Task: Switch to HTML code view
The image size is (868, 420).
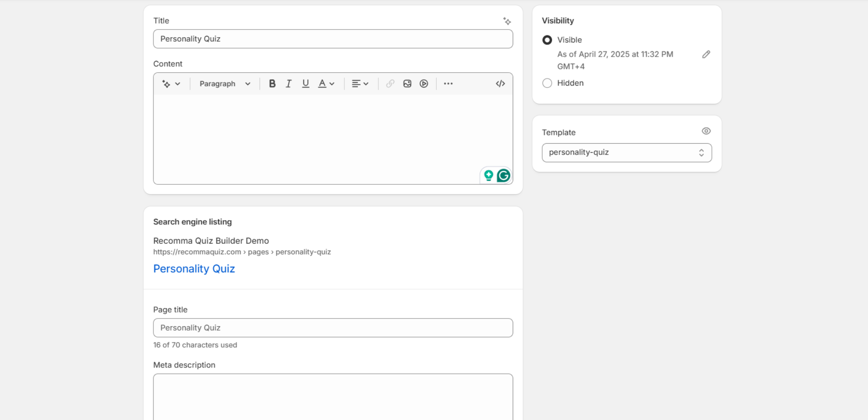Action: click(x=500, y=84)
